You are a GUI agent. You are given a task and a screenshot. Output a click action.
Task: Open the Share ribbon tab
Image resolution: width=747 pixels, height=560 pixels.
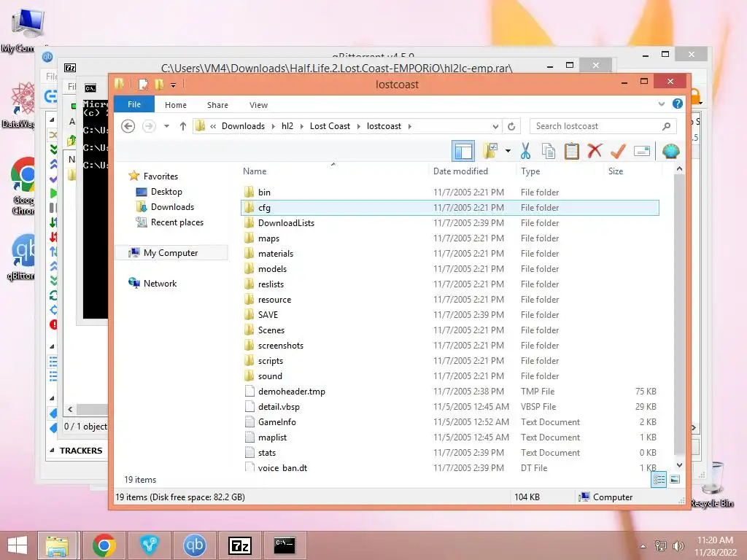click(217, 105)
